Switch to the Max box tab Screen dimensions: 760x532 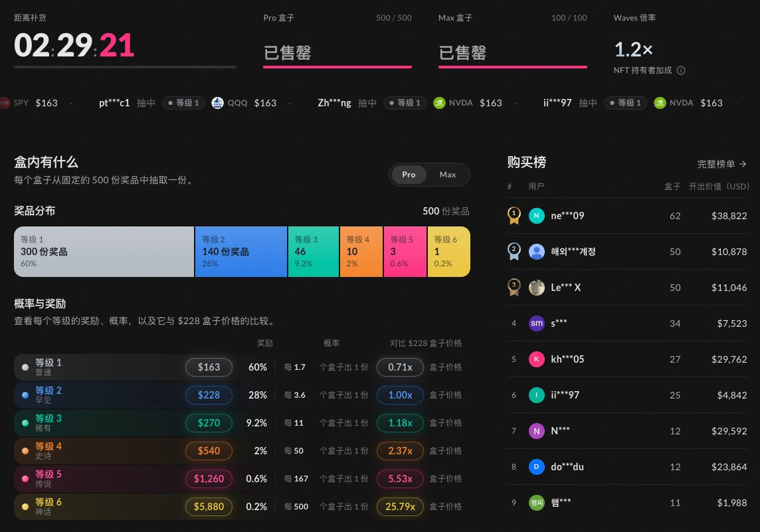point(447,175)
